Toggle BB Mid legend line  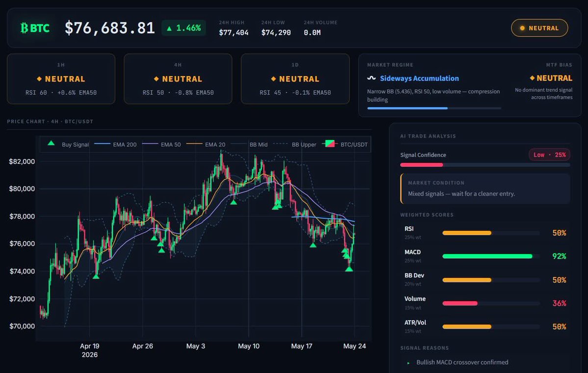[250, 144]
